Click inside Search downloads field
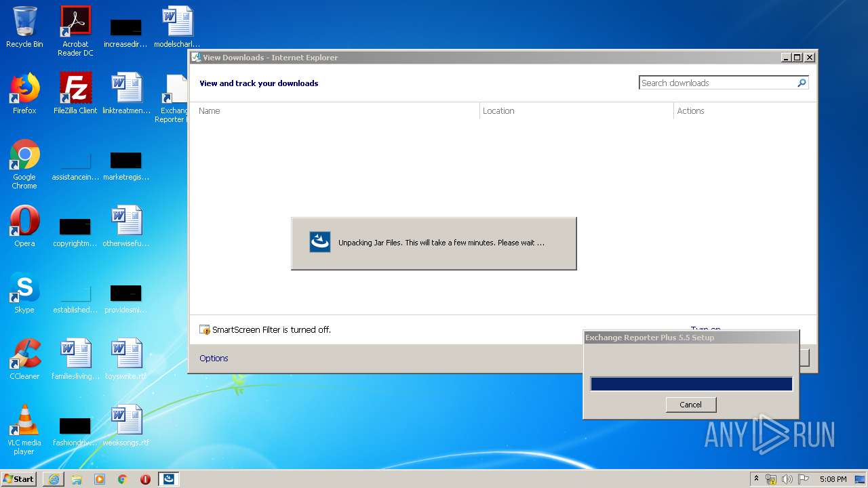 coord(717,83)
